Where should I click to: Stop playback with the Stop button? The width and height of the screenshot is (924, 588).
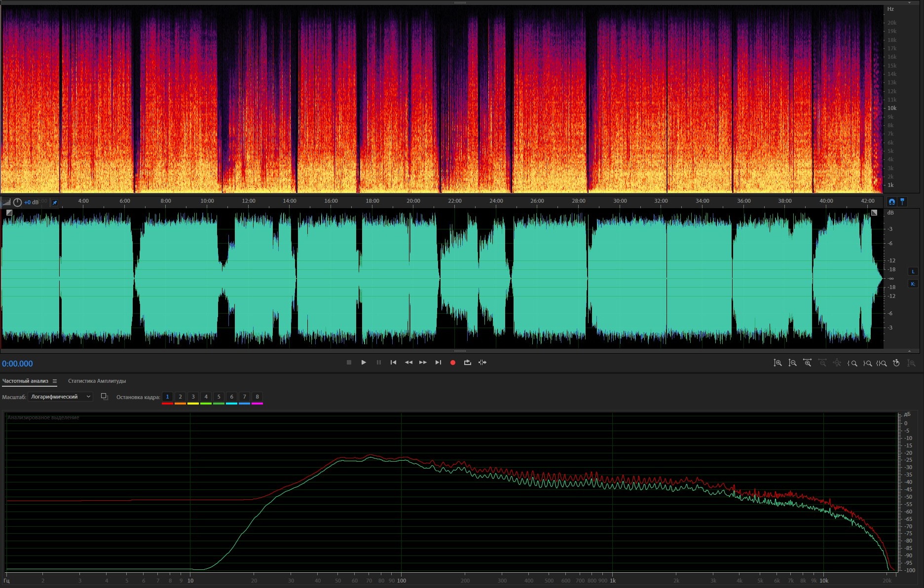(349, 363)
